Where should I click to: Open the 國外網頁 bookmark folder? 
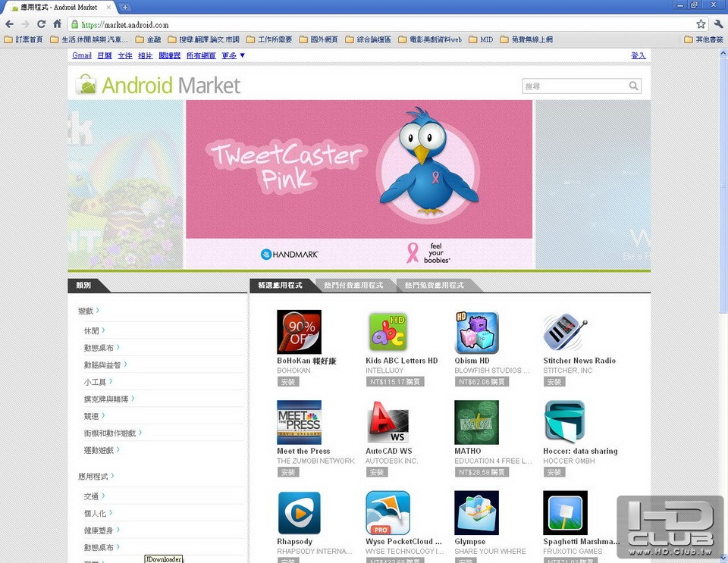coord(318,39)
